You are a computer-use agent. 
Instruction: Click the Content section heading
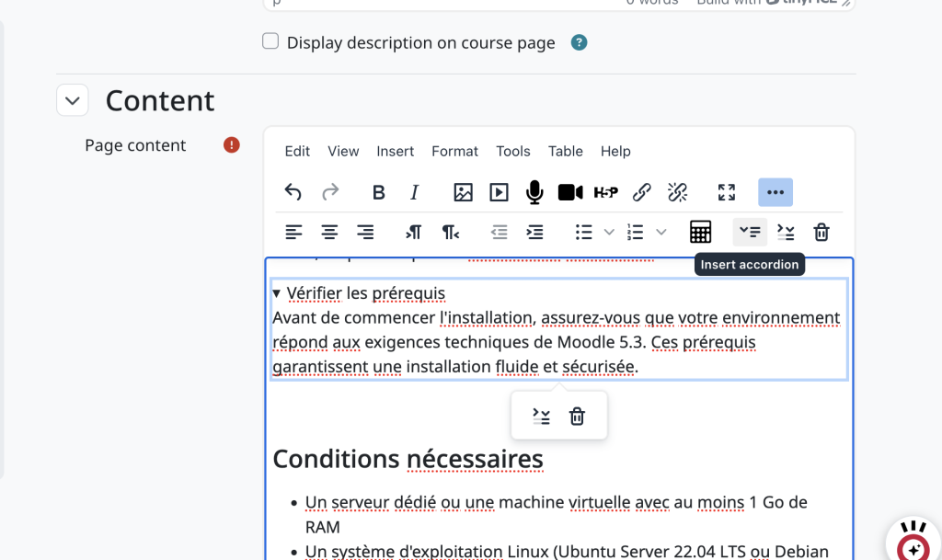click(x=160, y=100)
